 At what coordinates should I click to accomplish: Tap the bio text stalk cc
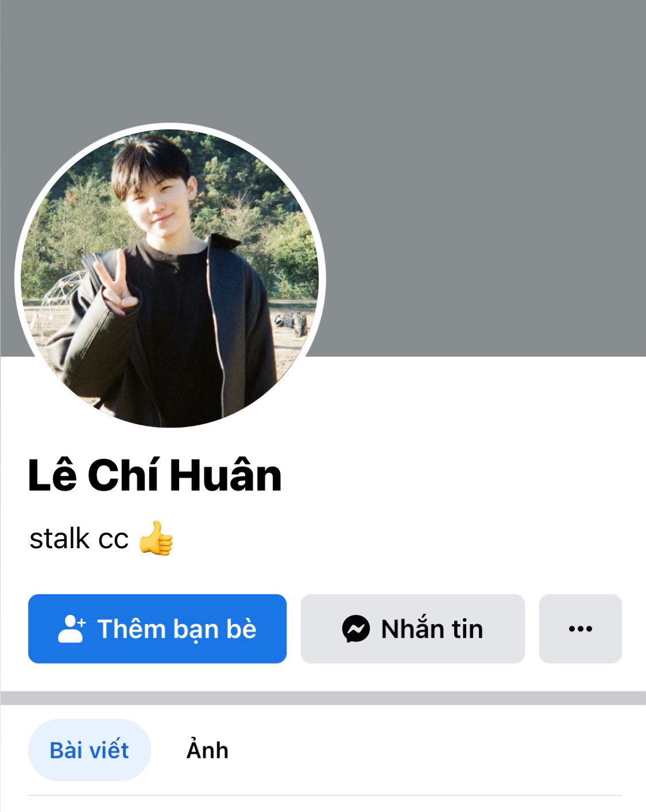pos(79,538)
